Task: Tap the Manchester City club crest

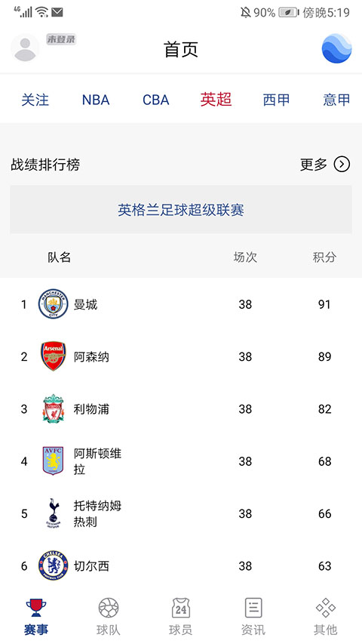Action: [54, 304]
